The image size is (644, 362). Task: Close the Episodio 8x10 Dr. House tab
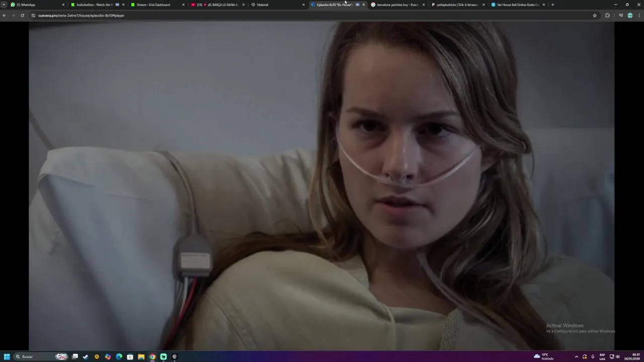364,5
